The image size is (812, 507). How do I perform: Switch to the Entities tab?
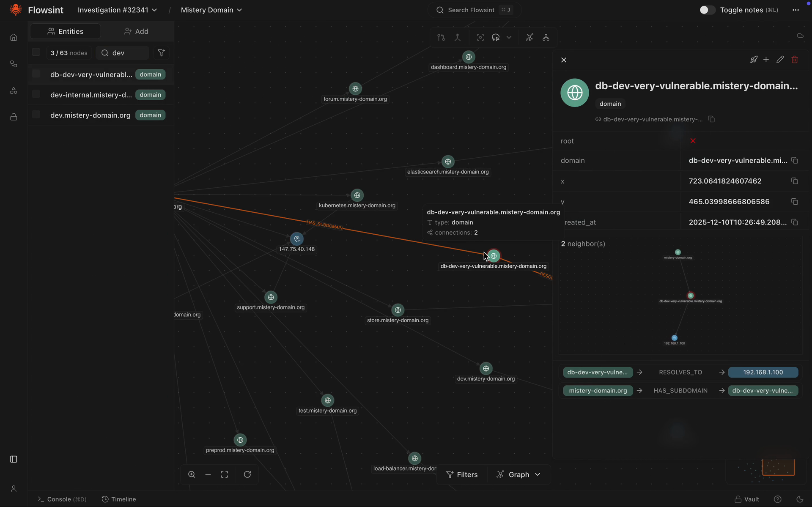pyautogui.click(x=66, y=31)
